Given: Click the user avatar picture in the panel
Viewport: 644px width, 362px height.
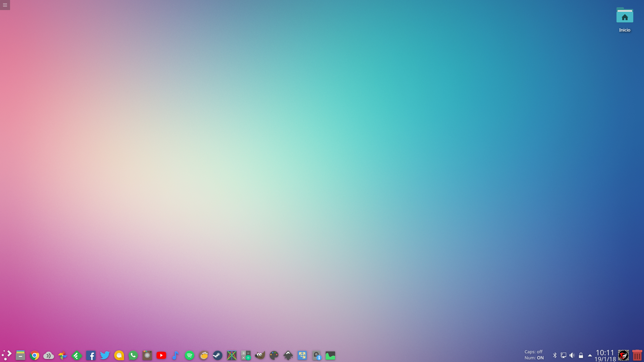Looking at the screenshot, I should [x=624, y=355].
